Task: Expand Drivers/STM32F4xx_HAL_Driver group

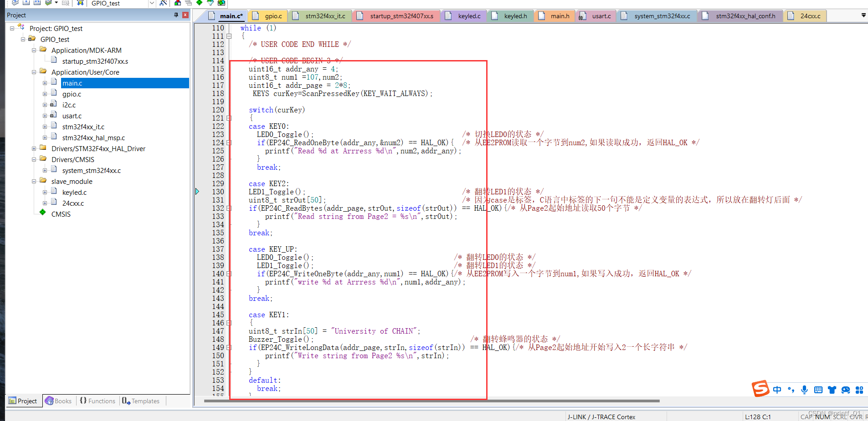Action: click(34, 148)
